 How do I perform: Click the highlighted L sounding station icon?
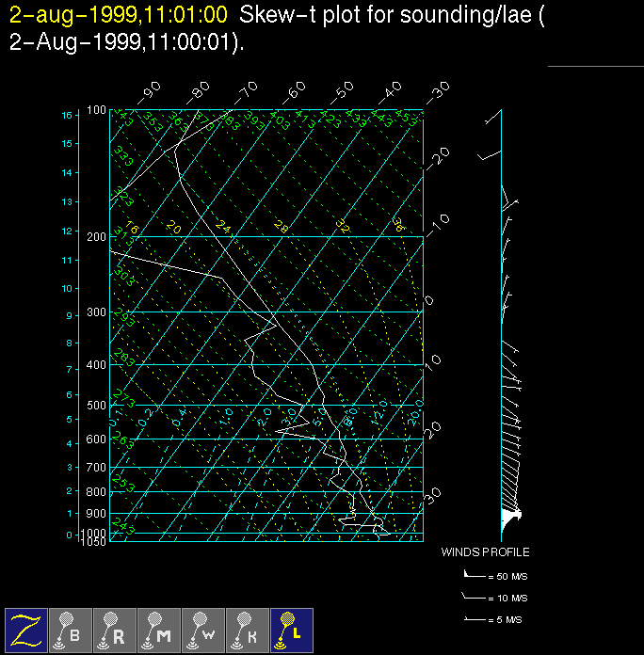(291, 629)
